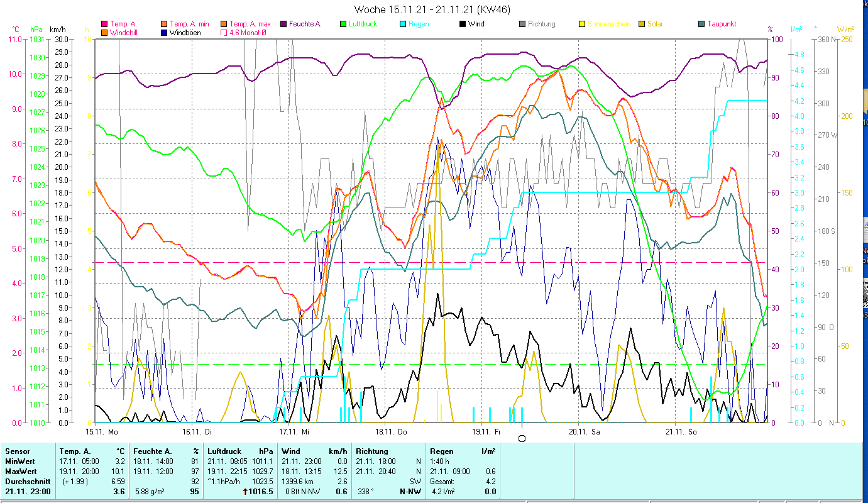Click the wind direction time 21.11. 20:40
This screenshot has width=868, height=503.
pyautogui.click(x=376, y=472)
